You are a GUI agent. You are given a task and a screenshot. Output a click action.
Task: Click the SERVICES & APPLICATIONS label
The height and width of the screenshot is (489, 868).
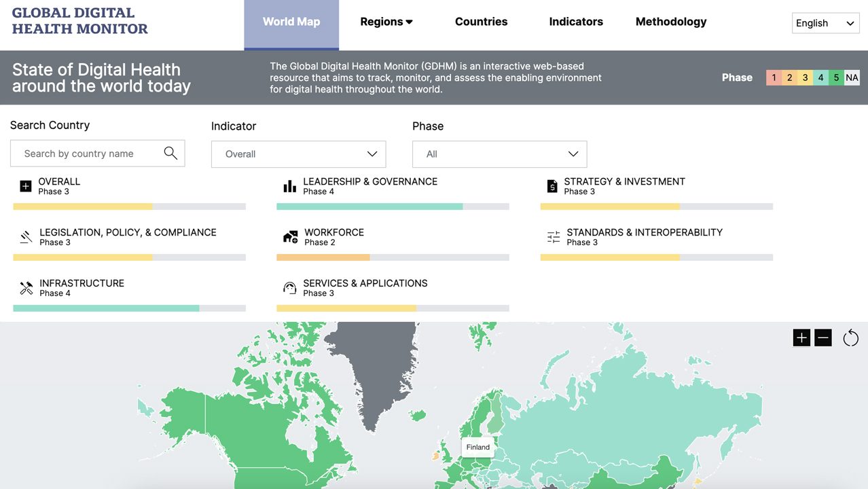point(365,283)
